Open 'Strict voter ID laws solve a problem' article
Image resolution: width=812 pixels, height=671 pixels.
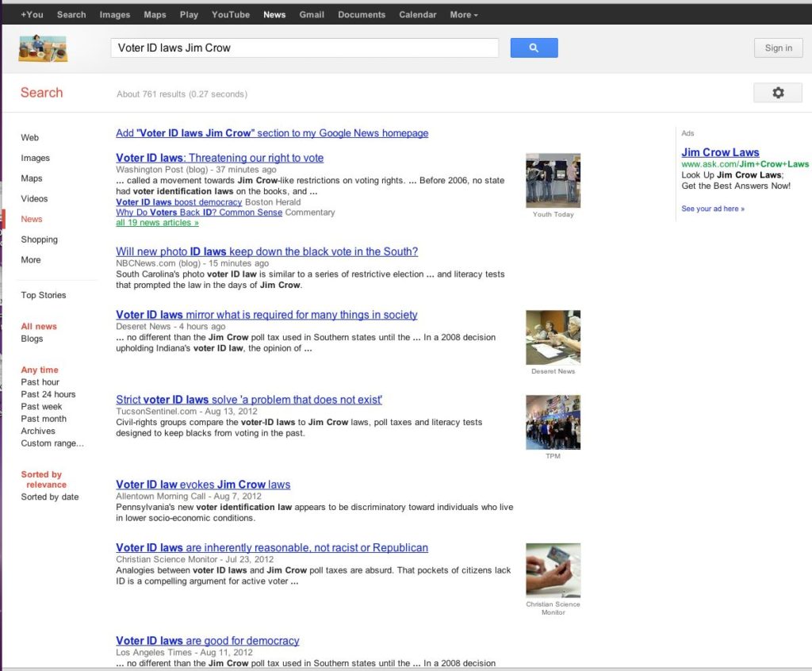[249, 400]
